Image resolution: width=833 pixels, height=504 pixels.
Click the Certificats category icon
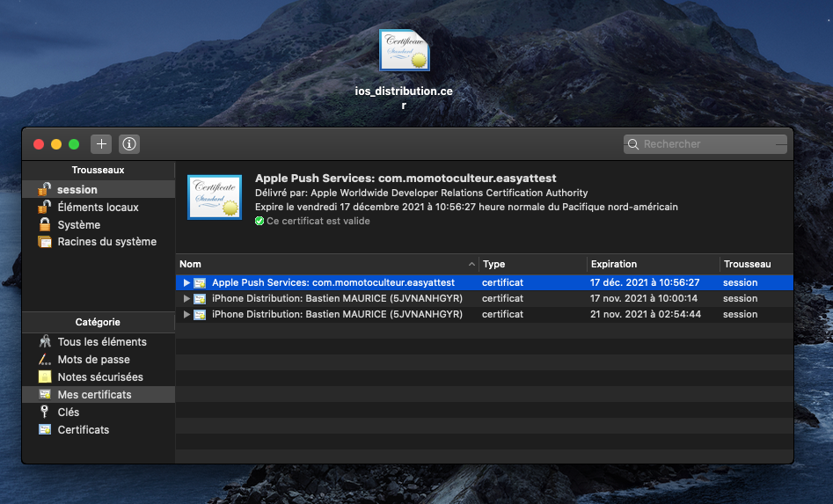[x=45, y=429]
